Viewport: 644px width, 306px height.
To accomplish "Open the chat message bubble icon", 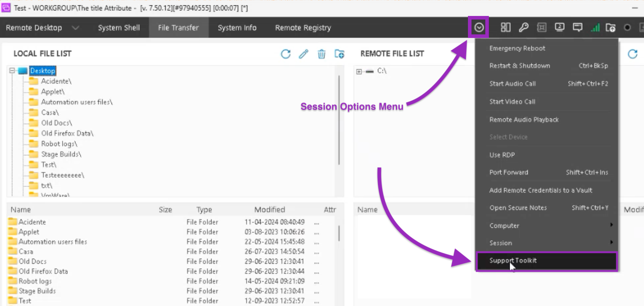I will pyautogui.click(x=577, y=27).
